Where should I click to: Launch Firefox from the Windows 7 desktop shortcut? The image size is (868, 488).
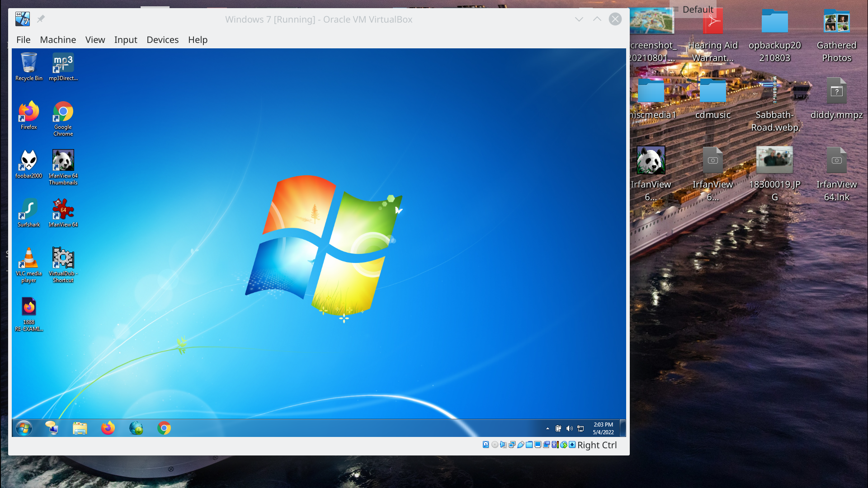tap(28, 116)
